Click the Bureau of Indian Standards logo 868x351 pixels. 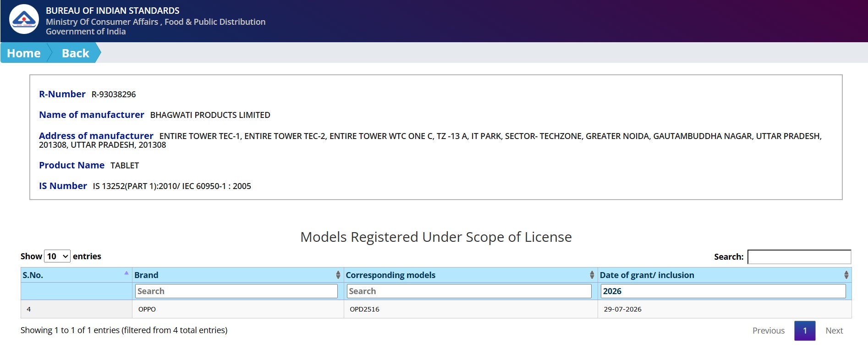click(24, 19)
